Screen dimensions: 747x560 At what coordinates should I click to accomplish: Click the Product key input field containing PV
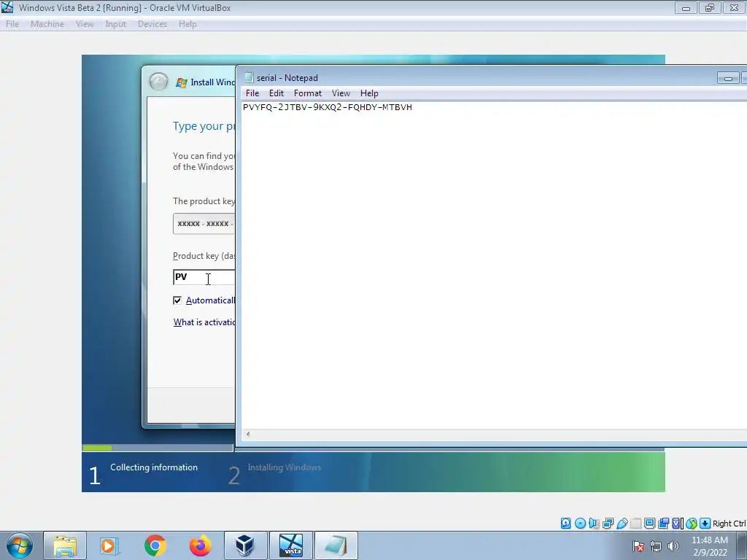[x=204, y=277]
